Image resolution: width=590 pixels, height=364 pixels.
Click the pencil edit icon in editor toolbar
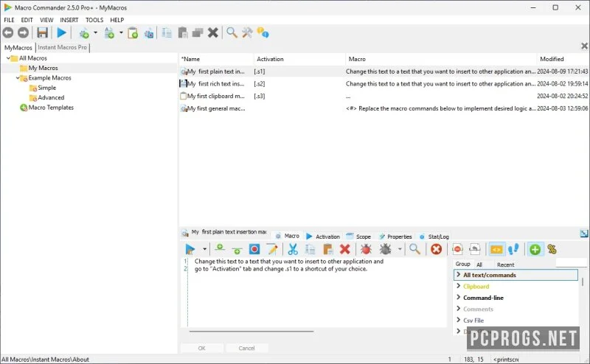tap(272, 249)
